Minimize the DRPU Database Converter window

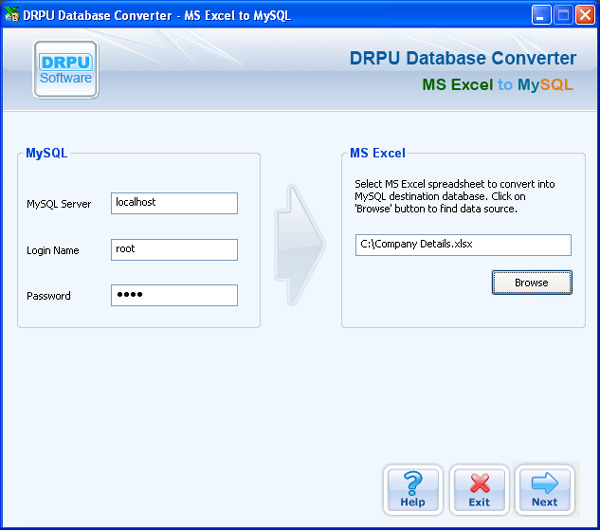(x=541, y=15)
